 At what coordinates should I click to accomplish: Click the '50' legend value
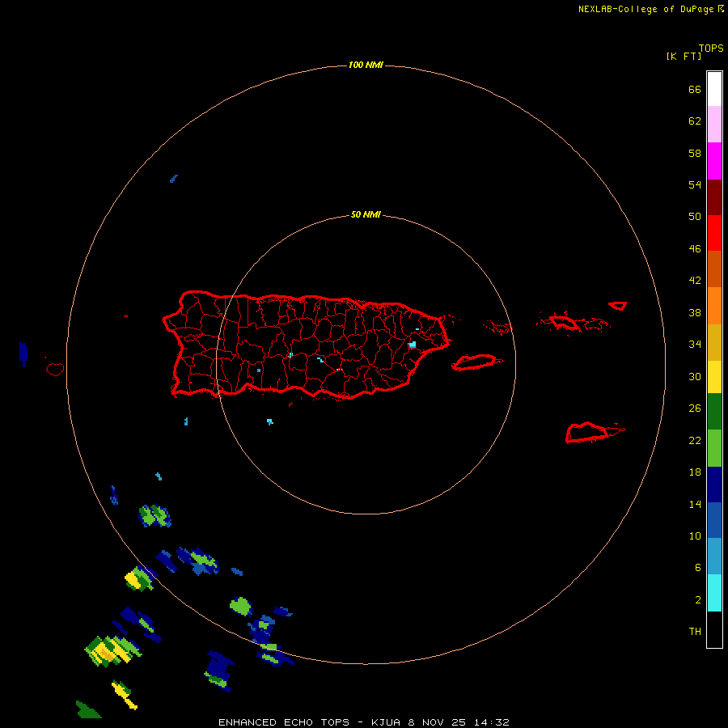tap(695, 217)
